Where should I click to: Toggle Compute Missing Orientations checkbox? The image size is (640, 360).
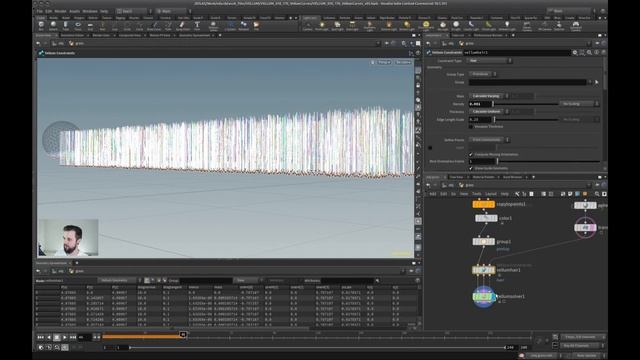click(x=471, y=155)
